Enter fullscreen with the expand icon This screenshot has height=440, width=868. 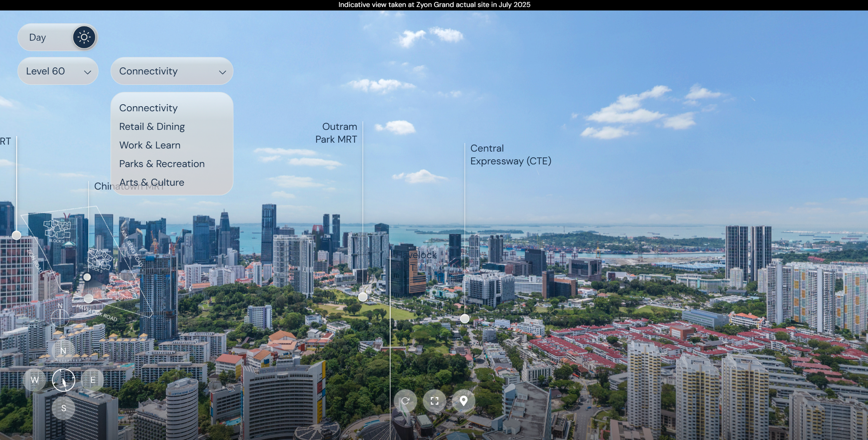(x=434, y=401)
